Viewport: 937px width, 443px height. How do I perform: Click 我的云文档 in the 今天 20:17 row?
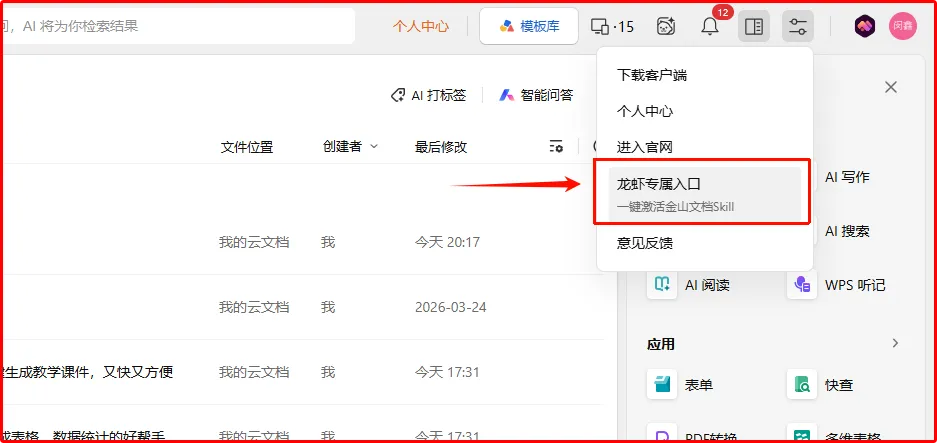coord(253,242)
